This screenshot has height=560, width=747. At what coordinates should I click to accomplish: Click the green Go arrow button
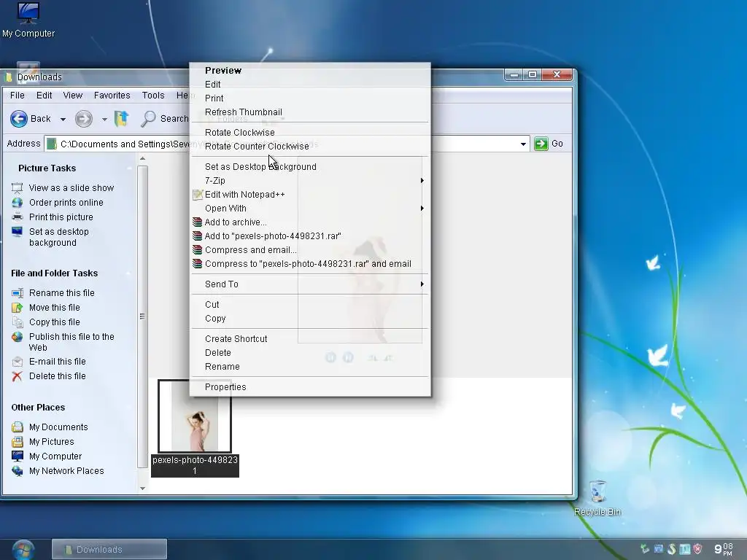tap(541, 144)
